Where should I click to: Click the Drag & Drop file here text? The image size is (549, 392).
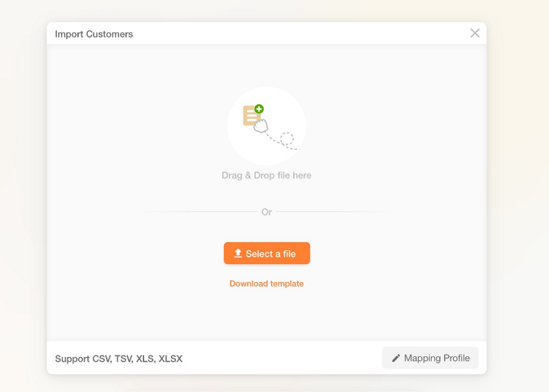coord(266,175)
